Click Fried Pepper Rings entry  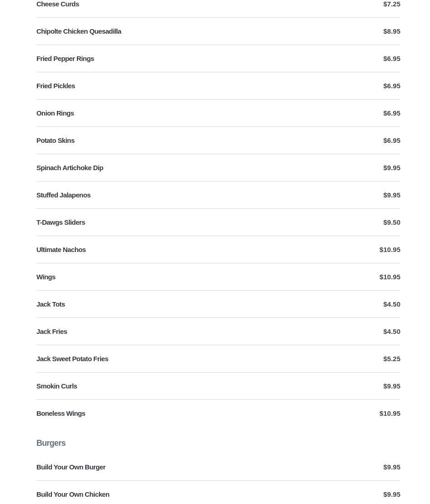tap(65, 59)
